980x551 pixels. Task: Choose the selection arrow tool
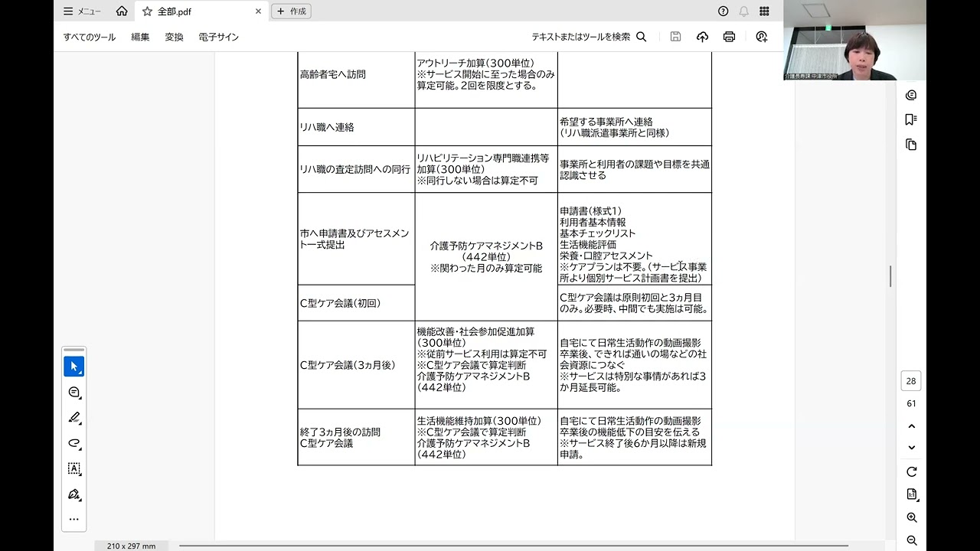point(74,367)
